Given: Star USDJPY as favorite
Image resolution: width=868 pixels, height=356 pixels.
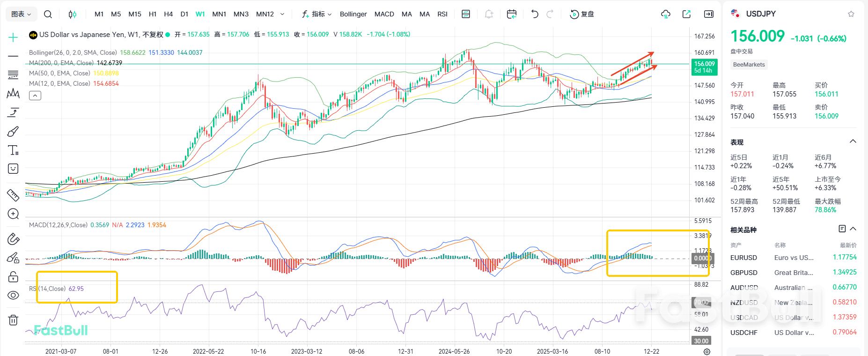Looking at the screenshot, I should coord(851,14).
